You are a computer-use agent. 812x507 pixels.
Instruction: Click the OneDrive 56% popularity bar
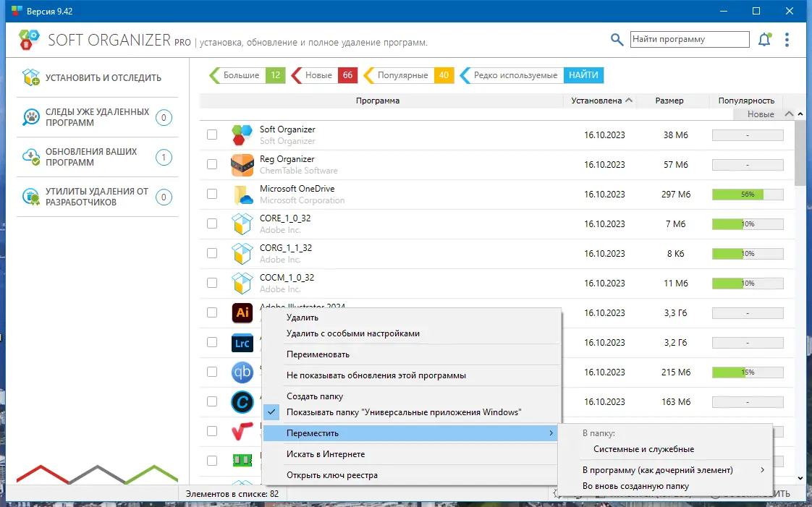click(748, 195)
